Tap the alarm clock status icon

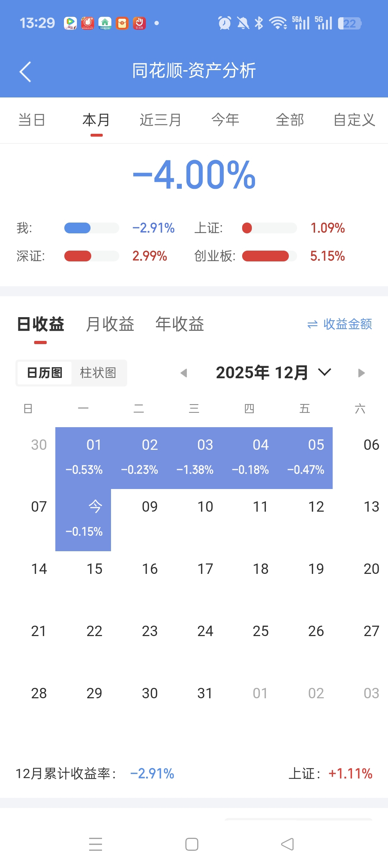pyautogui.click(x=225, y=23)
